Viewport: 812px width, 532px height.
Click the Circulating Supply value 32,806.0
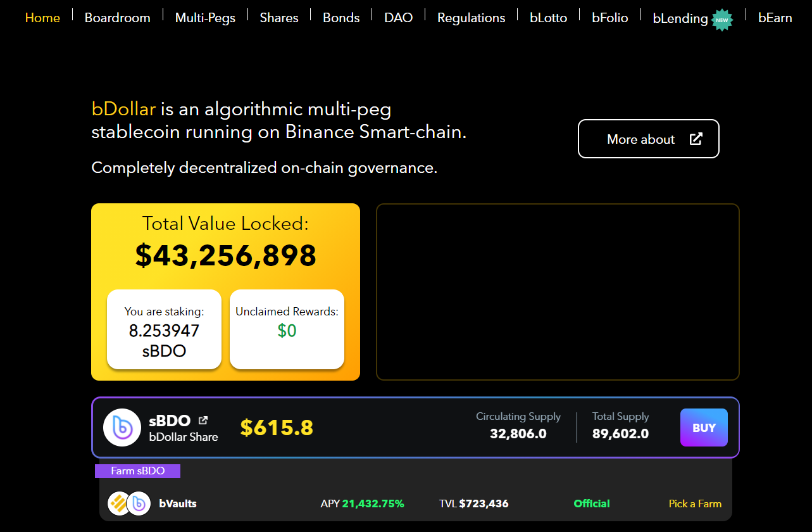click(x=518, y=434)
